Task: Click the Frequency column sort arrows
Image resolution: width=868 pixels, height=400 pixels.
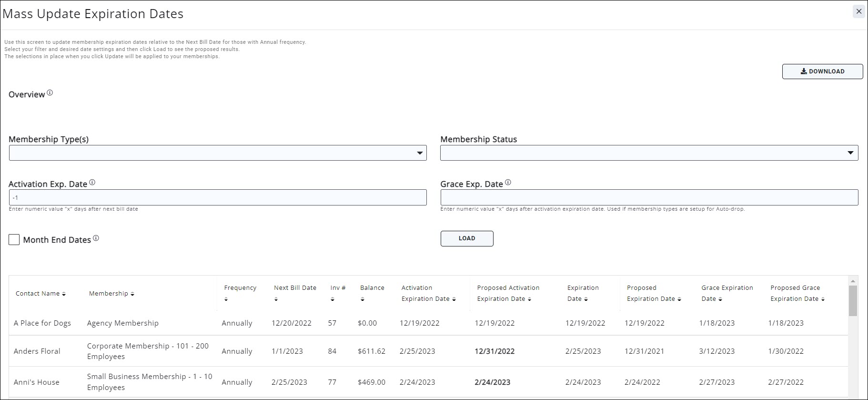Action: point(226,299)
